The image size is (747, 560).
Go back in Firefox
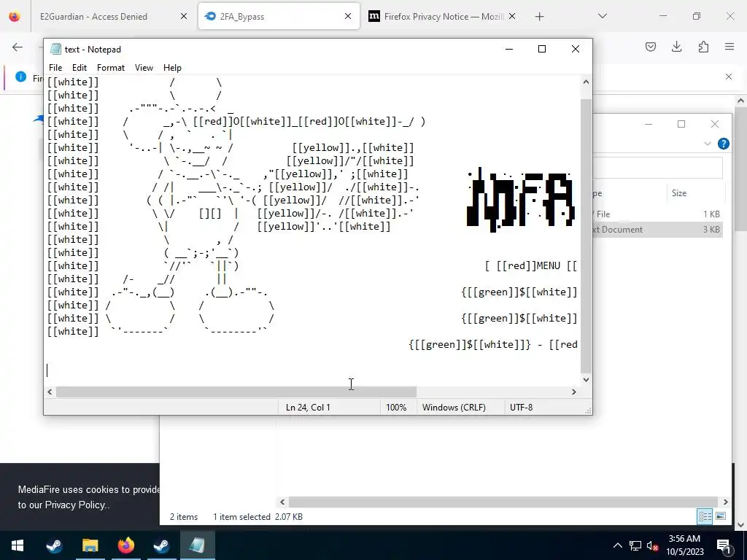18,47
